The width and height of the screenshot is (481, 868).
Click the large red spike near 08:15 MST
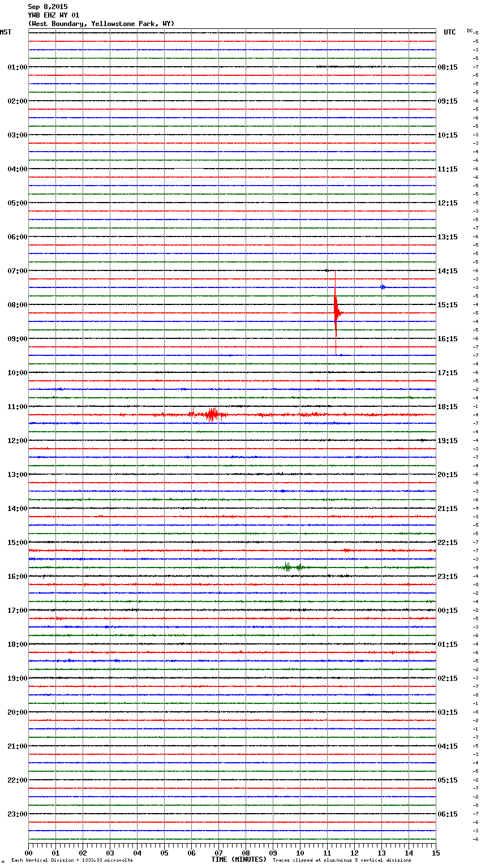tap(336, 312)
